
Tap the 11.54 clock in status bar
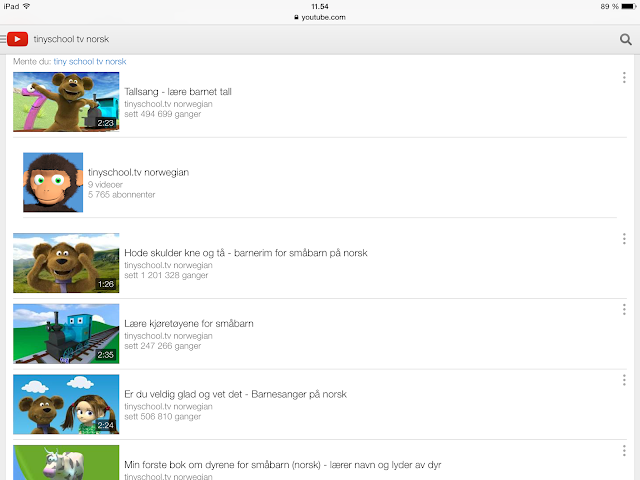(320, 6)
